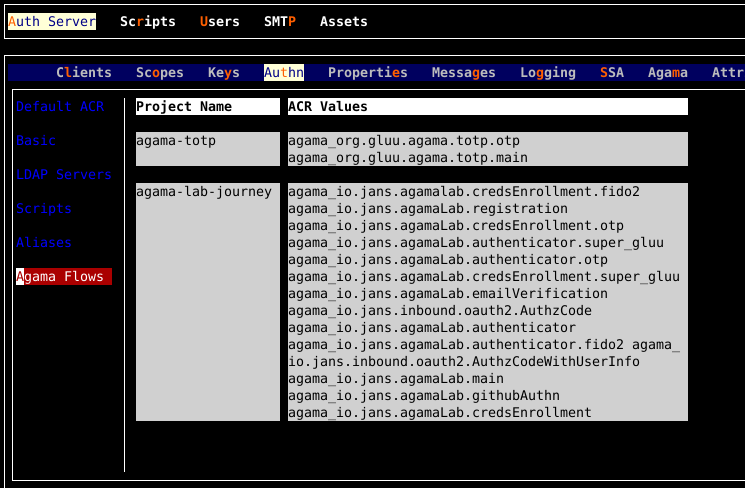Open Aliases in the sidebar
Image resolution: width=745 pixels, height=488 pixels.
point(43,243)
